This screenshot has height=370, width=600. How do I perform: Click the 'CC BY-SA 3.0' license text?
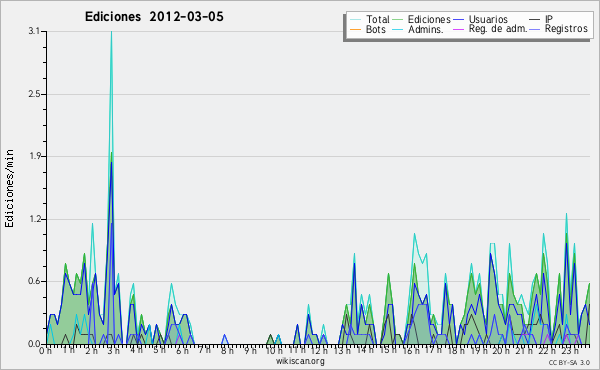click(569, 362)
